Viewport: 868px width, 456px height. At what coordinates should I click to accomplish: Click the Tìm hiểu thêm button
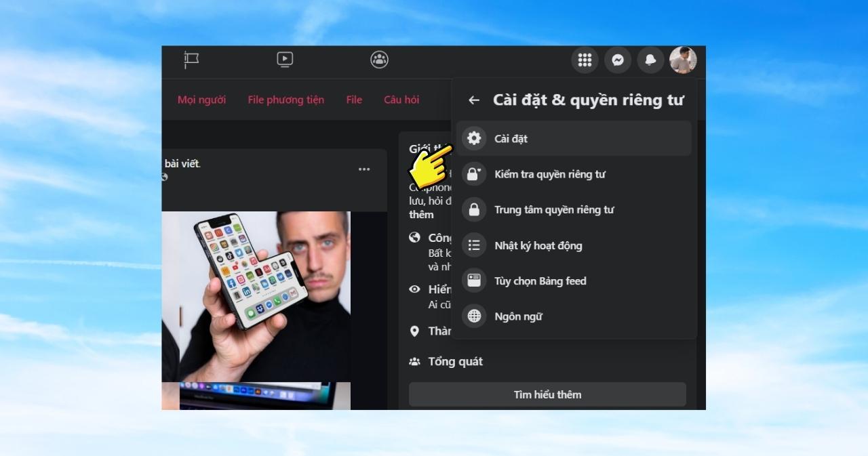[x=547, y=394]
